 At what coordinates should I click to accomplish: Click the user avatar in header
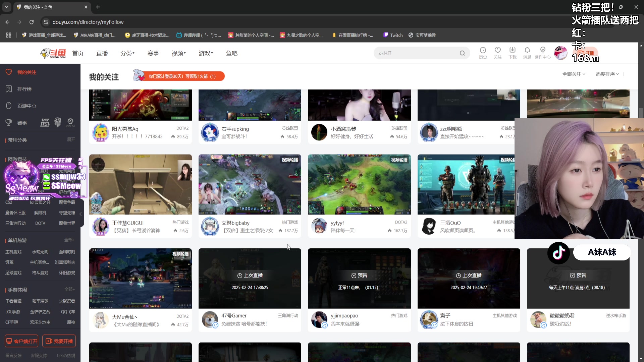pos(560,53)
